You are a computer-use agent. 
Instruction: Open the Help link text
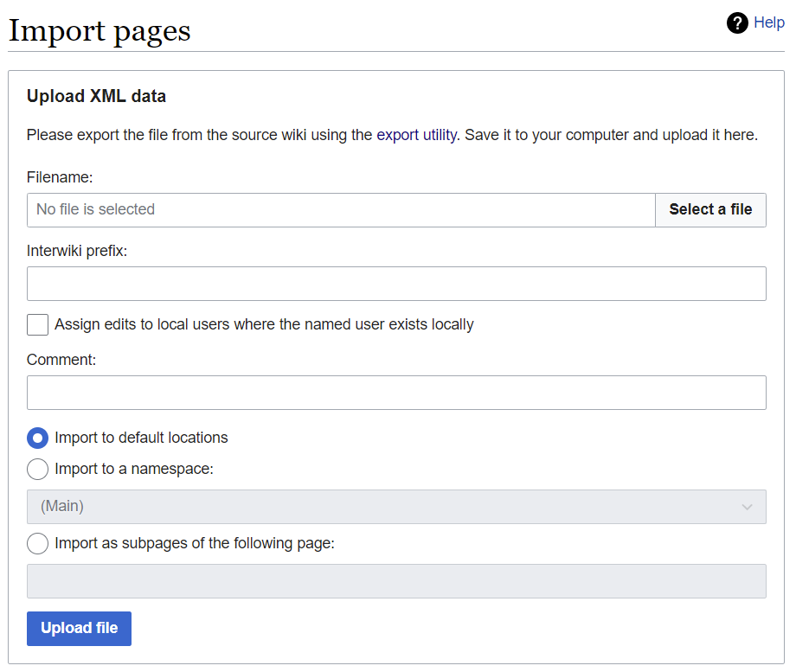tap(768, 22)
